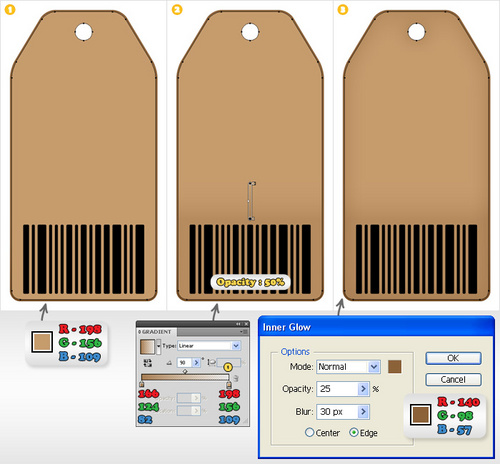Expand the Inner Glow Mode dropdown
The width and height of the screenshot is (500, 464).
point(374,367)
